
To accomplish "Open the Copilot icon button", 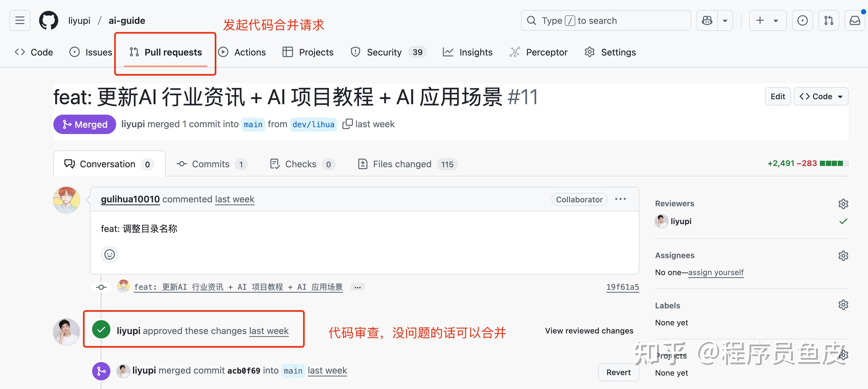I will point(707,21).
